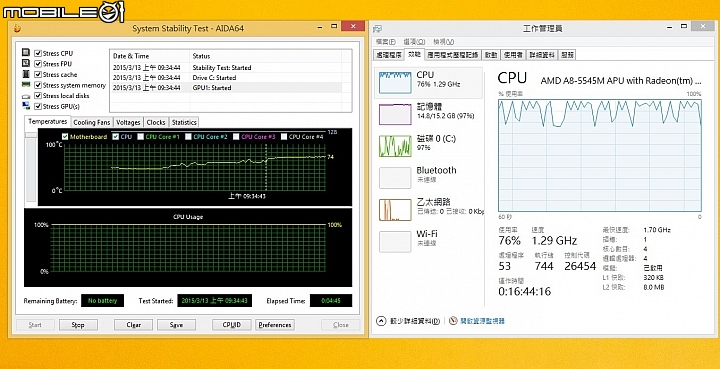
Task: Click the Save button in AIDA64
Action: [176, 325]
